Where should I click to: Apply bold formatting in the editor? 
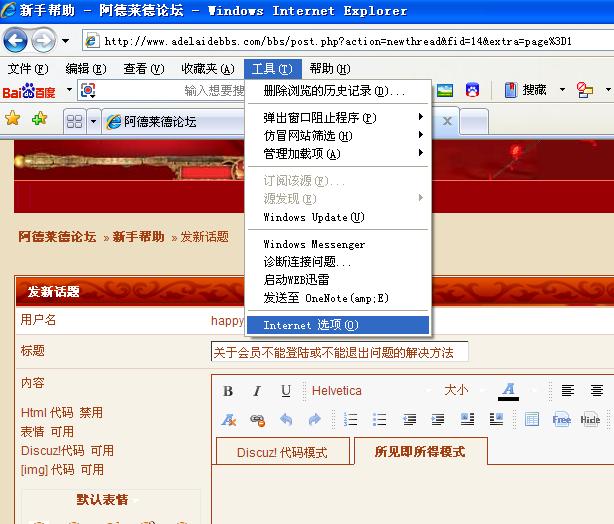228,391
